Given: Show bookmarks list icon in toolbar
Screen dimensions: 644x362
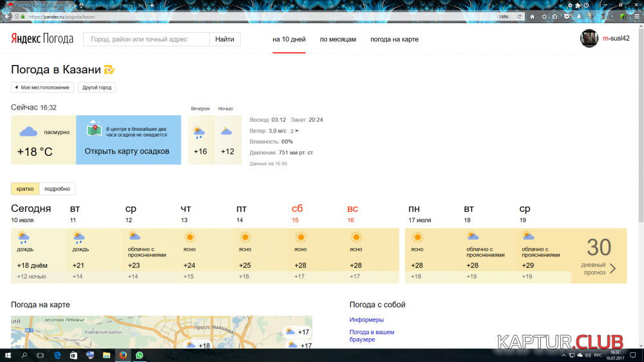Looking at the screenshot, I should pyautogui.click(x=555, y=17).
